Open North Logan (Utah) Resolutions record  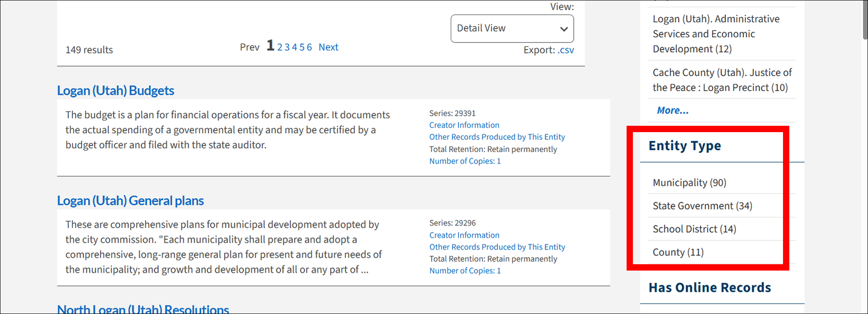(x=143, y=309)
